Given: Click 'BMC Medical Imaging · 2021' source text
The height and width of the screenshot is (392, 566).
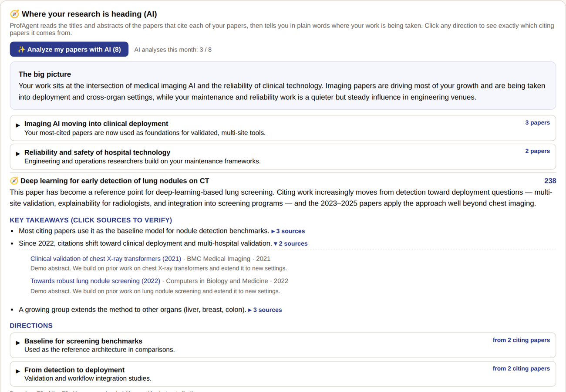Looking at the screenshot, I should [x=229, y=259].
